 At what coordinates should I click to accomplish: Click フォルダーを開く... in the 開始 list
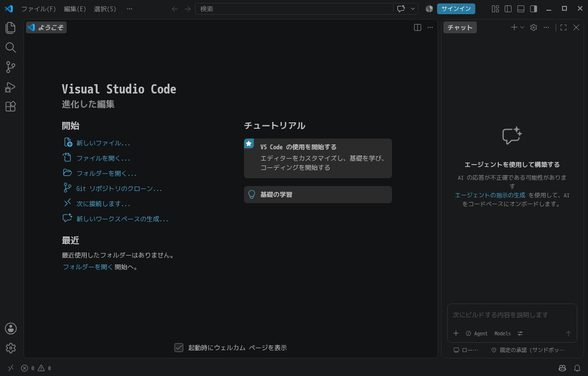106,173
